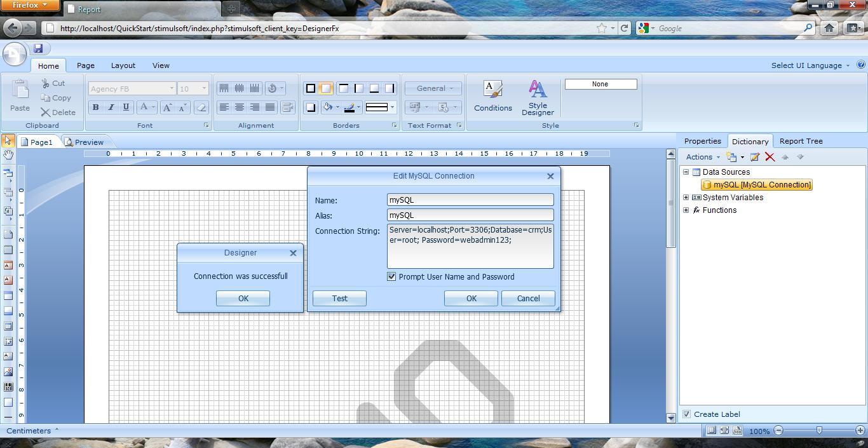Insert a Barcode component from toolbox
The height and width of the screenshot is (448, 868).
[x=8, y=387]
